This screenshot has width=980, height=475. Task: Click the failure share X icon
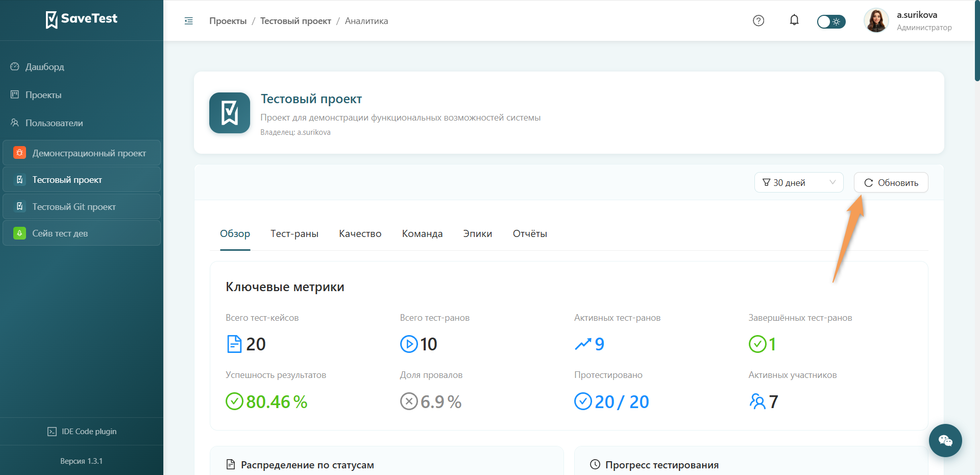[x=409, y=401]
